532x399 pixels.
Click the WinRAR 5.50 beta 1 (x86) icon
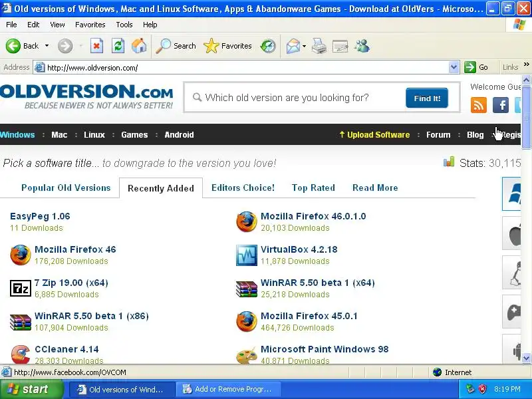coord(21,321)
